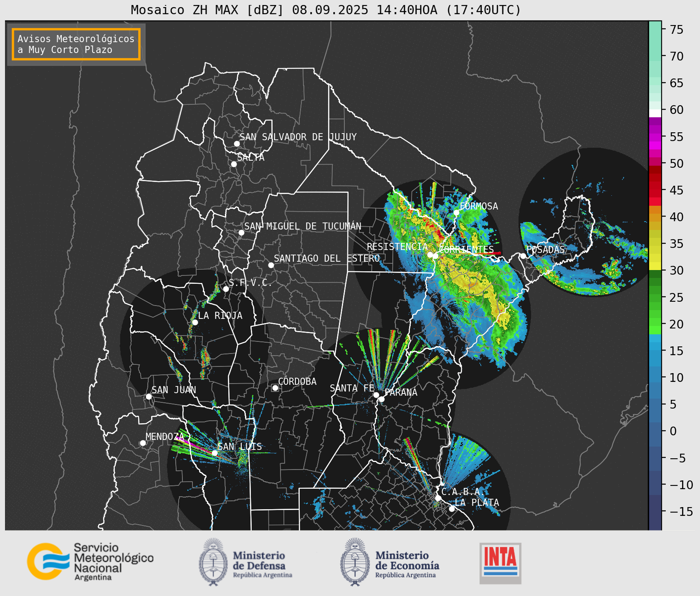700x596 pixels.
Task: Click the CÓRDOBA city label
Action: click(x=297, y=381)
